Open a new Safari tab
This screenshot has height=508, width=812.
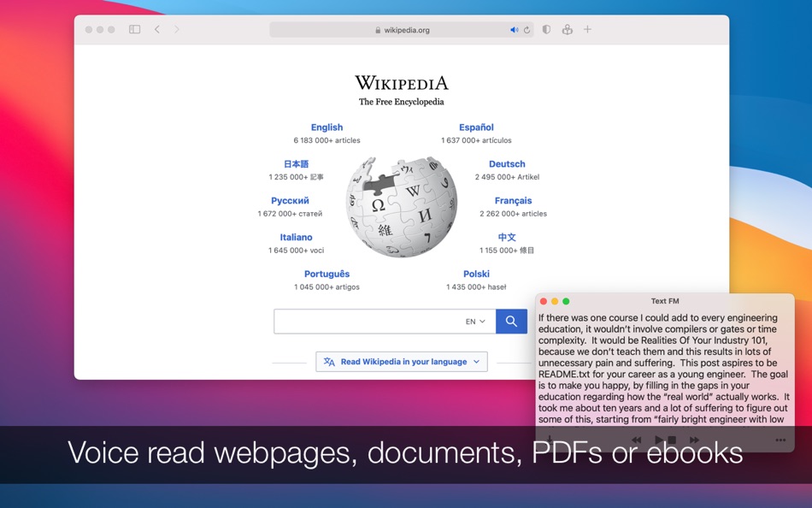click(587, 30)
